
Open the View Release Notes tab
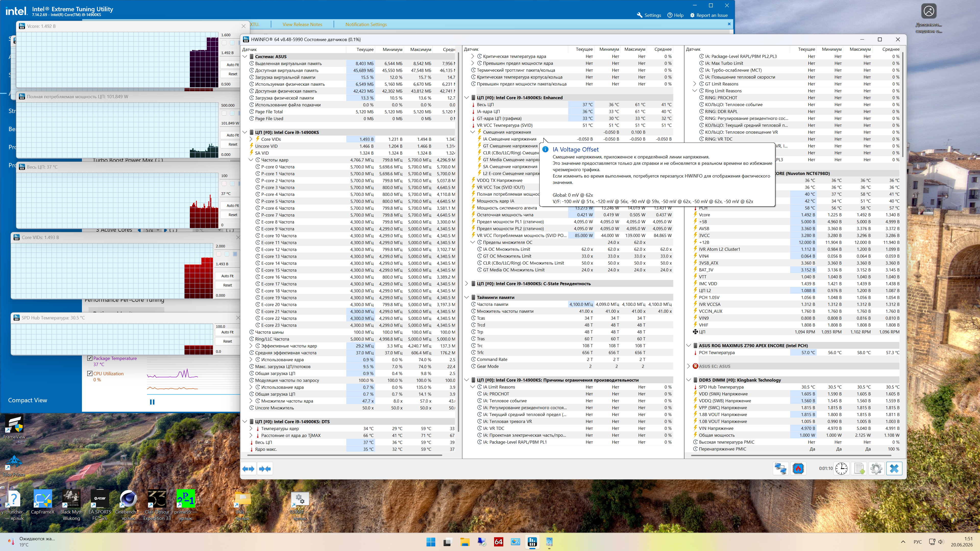(x=302, y=24)
